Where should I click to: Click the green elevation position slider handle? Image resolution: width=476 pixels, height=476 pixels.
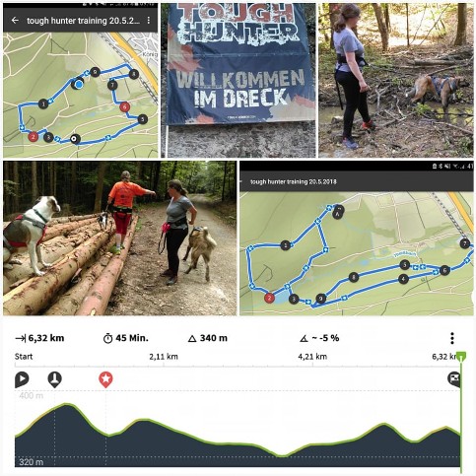click(461, 356)
